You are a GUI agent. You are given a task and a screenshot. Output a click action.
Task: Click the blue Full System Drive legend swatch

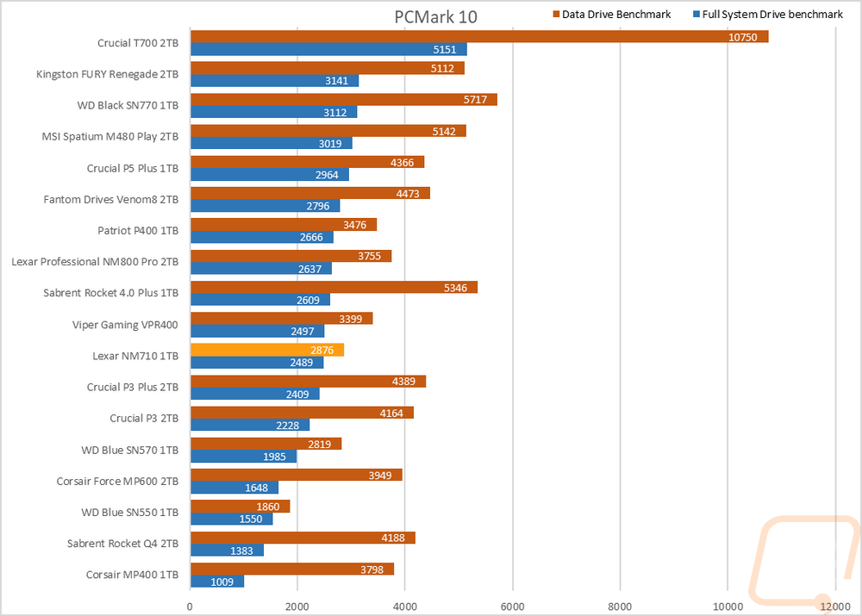tap(696, 15)
